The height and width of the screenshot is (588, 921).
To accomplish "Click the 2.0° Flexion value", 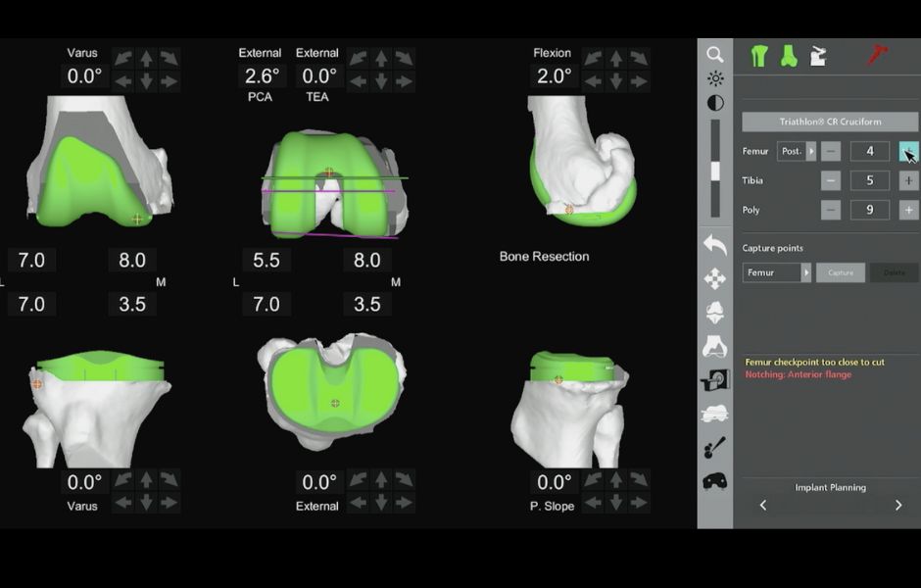I will pos(554,75).
